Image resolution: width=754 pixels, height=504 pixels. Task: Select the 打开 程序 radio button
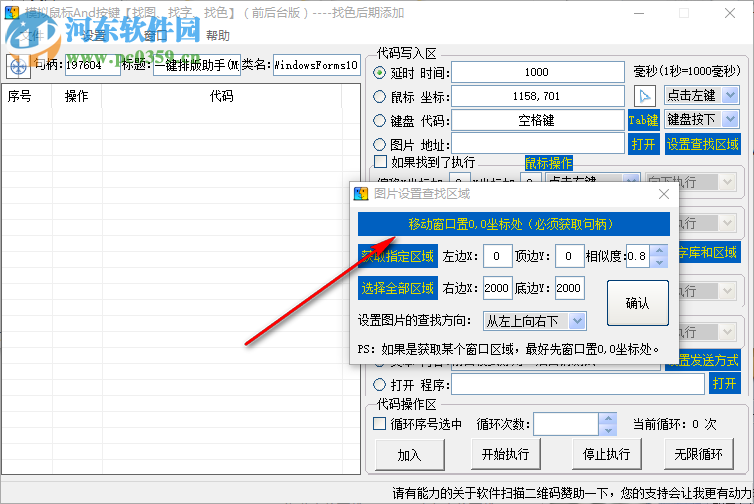pyautogui.click(x=379, y=384)
